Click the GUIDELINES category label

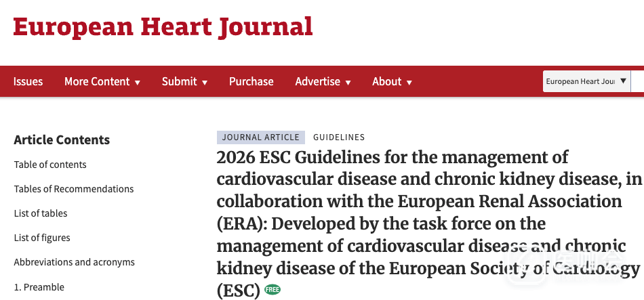click(x=339, y=137)
